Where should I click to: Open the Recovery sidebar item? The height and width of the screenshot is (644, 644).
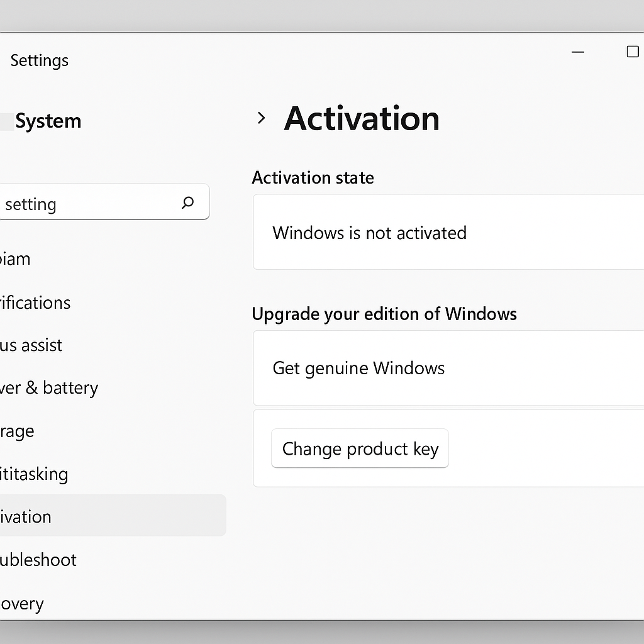point(22,604)
